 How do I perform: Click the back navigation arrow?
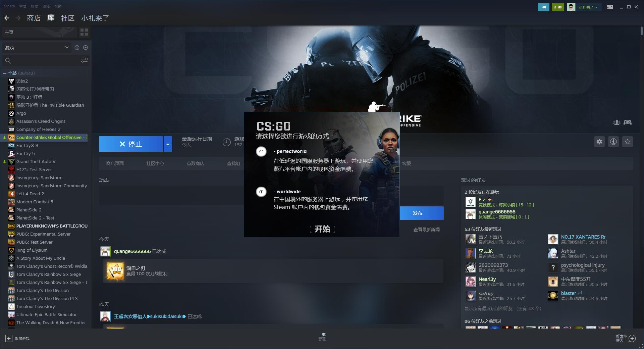tap(7, 18)
